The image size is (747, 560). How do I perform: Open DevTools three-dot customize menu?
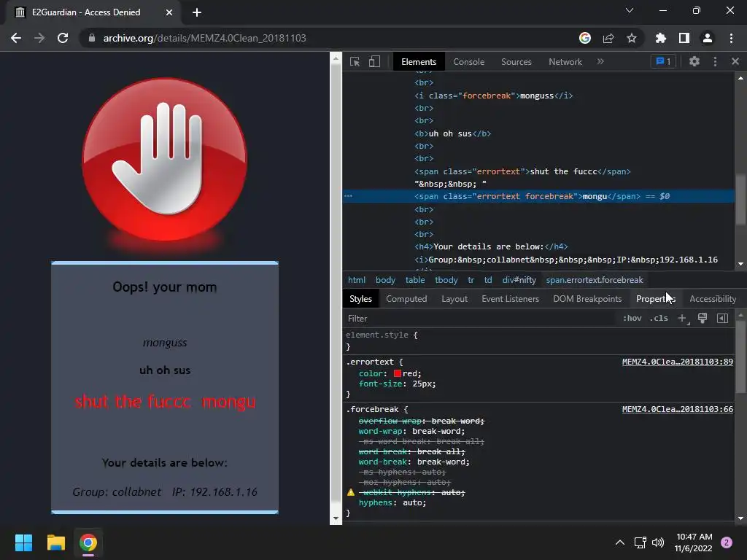[x=715, y=61]
